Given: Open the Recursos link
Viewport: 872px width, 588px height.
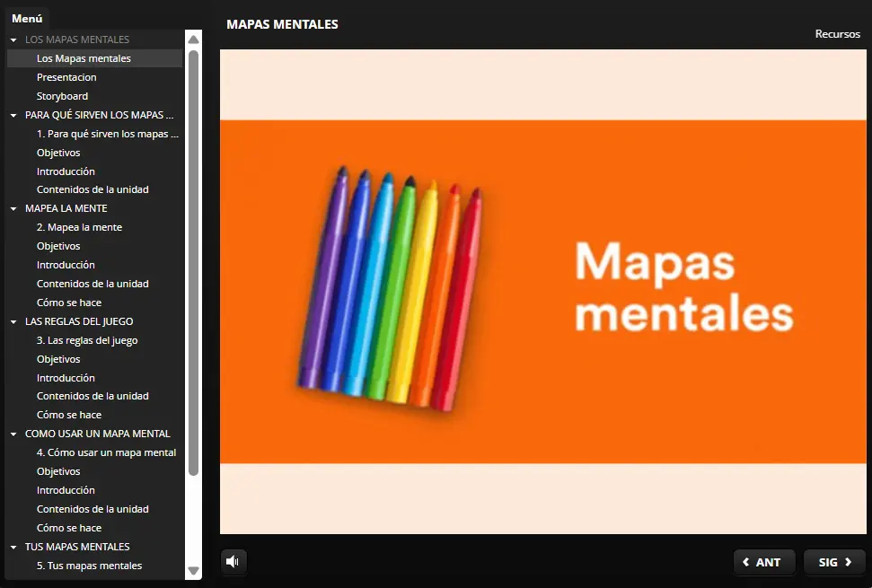Looking at the screenshot, I should click(x=837, y=34).
